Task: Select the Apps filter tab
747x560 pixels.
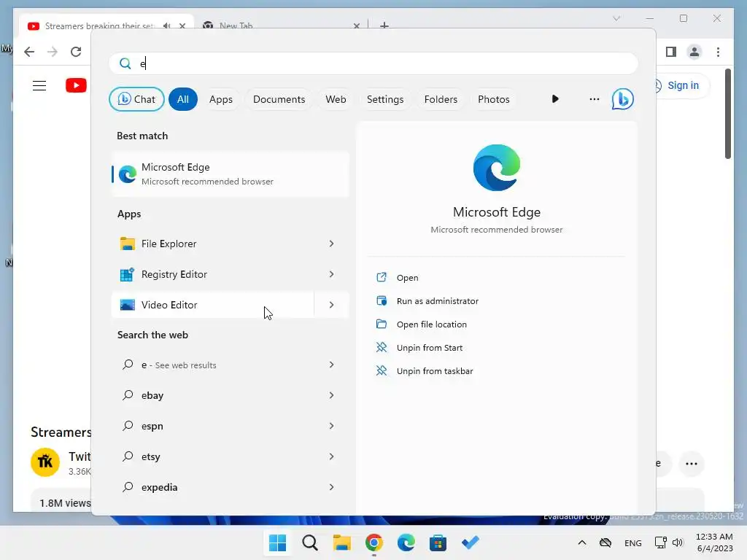Action: (x=220, y=99)
